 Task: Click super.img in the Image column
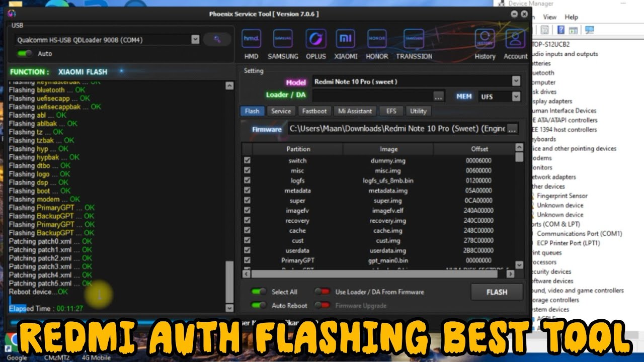(388, 200)
